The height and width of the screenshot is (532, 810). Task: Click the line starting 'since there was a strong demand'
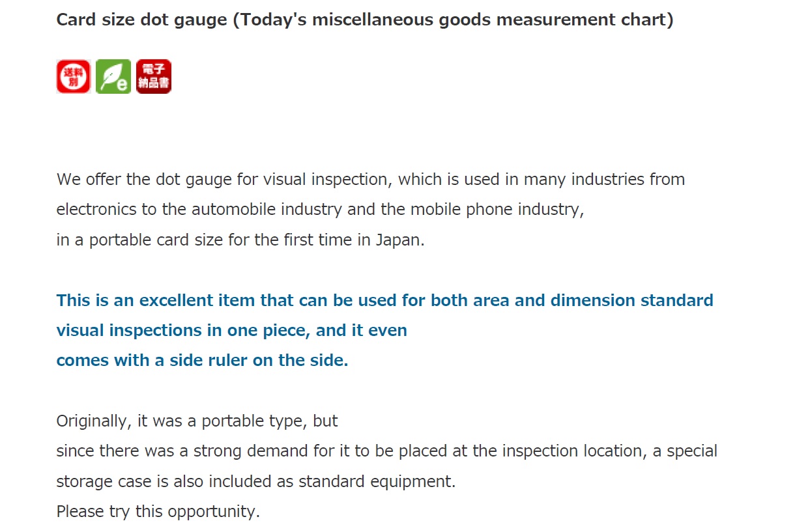click(387, 451)
